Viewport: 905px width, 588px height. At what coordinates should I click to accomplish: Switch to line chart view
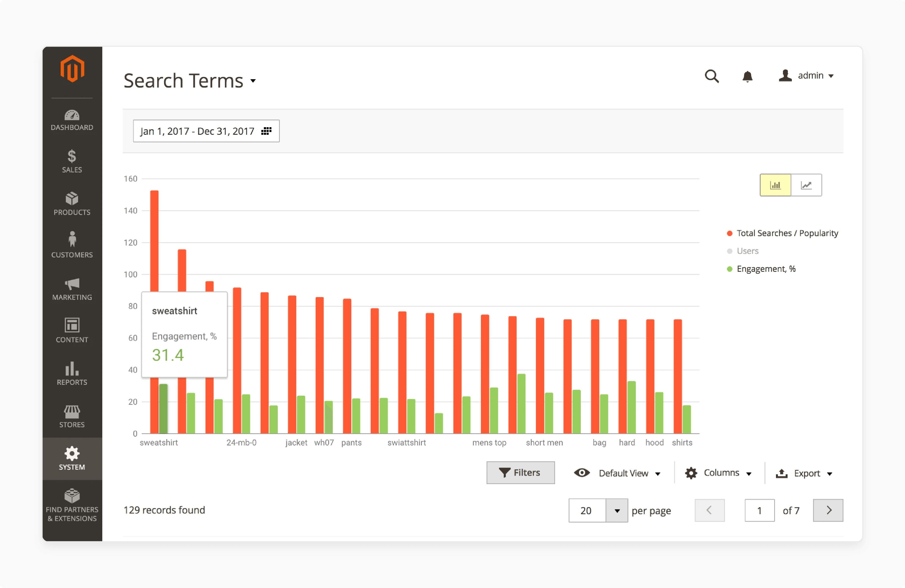click(x=806, y=185)
